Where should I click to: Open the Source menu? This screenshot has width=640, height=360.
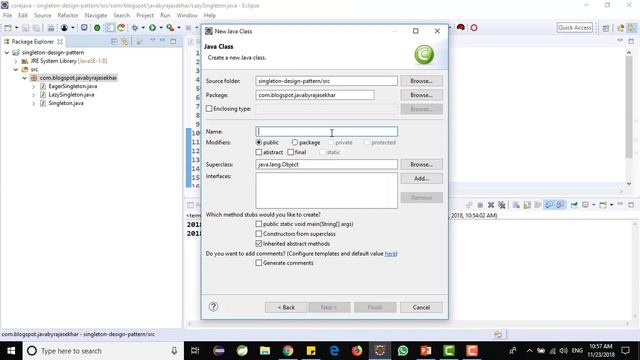[x=42, y=16]
